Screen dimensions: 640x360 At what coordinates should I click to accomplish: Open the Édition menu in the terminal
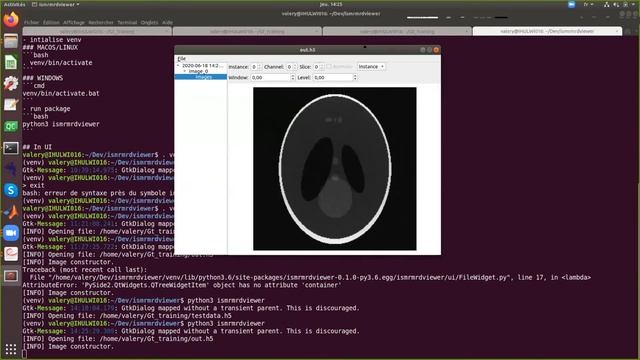point(51,22)
